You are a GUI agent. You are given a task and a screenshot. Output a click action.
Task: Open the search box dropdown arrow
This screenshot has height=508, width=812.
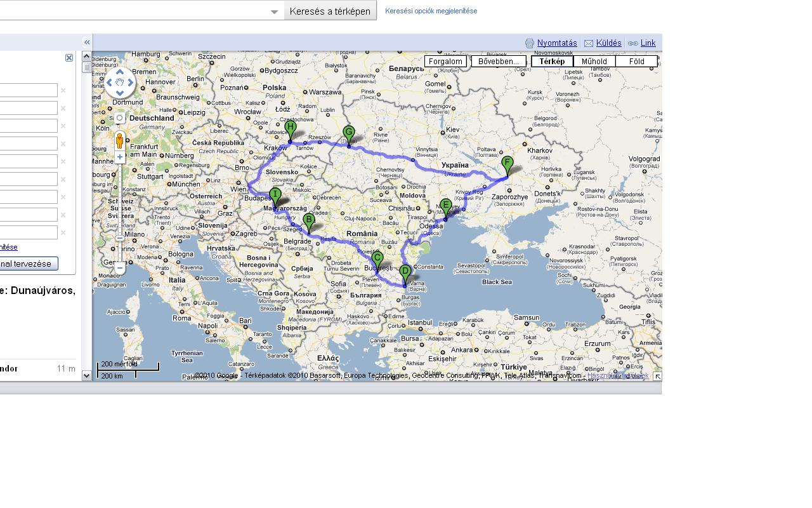coord(275,11)
